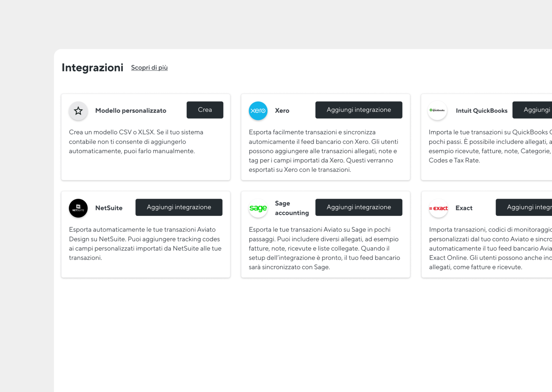Click the star icon for Modello personalizzato

[x=78, y=111]
